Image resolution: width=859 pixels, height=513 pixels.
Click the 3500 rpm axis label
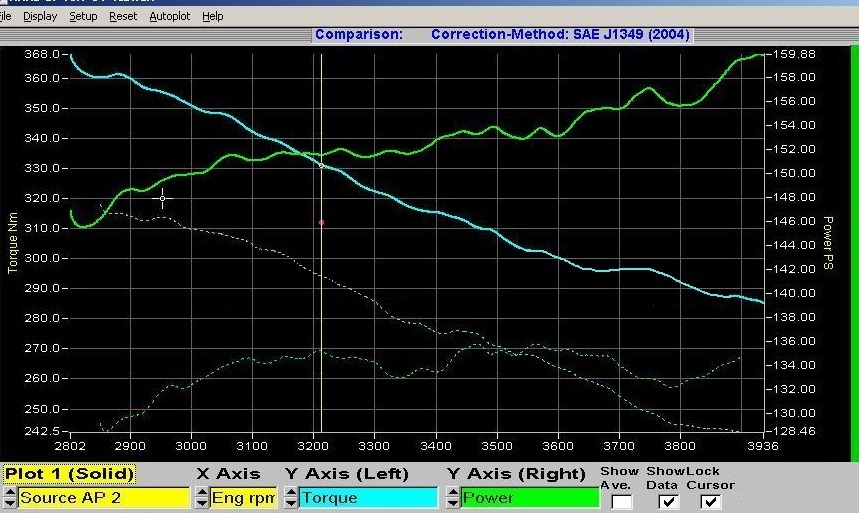[497, 446]
